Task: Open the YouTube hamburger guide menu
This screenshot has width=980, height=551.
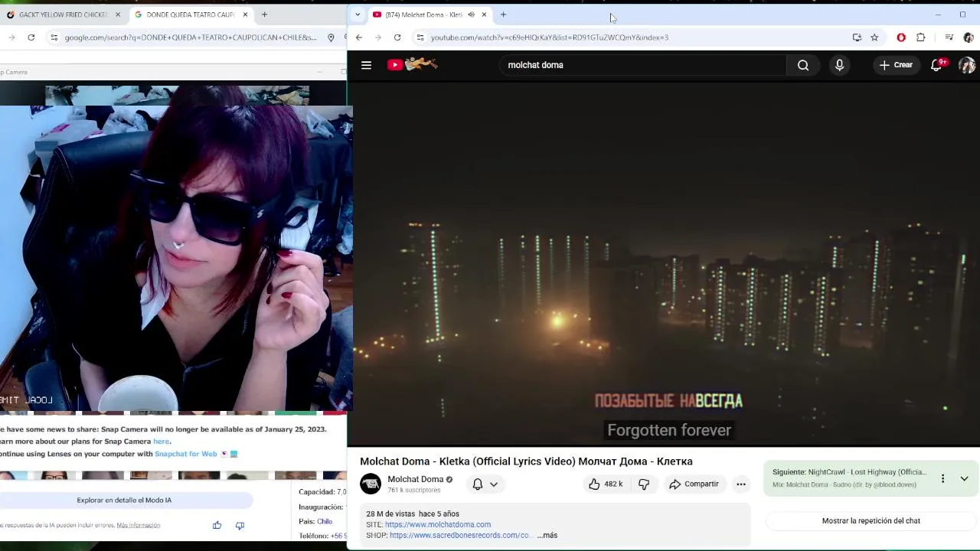Action: [x=366, y=65]
